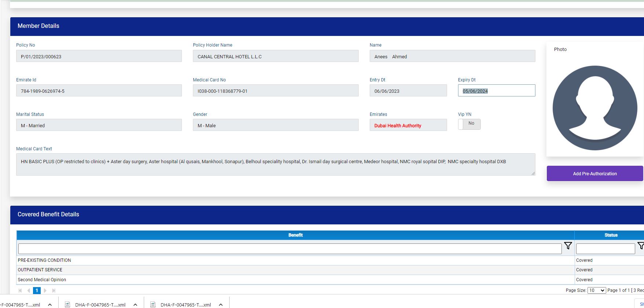Select page 1 in the pager
Viewport: 644px width, 308px height.
(x=37, y=290)
